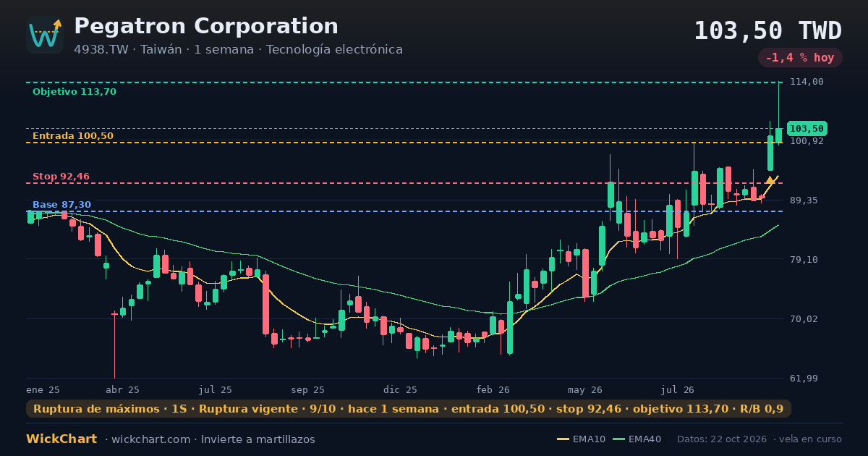Click the 'may 26' date axis label
Screen dimensions: 868x456
pyautogui.click(x=585, y=389)
